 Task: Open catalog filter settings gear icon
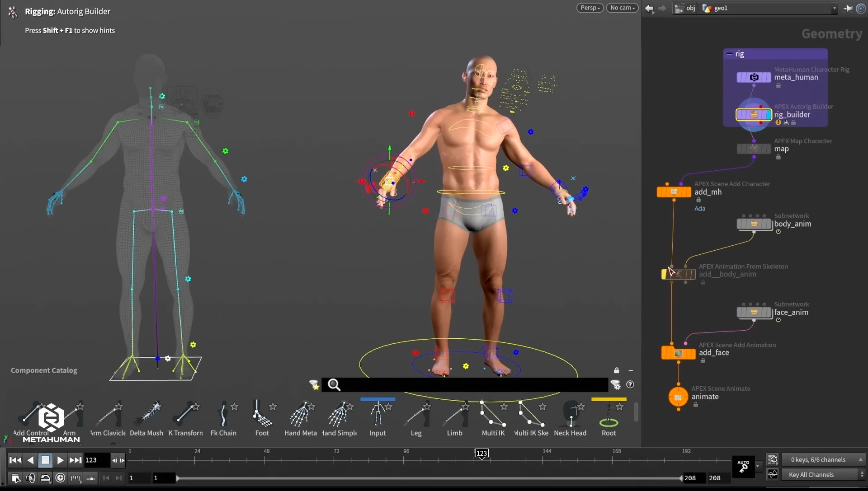(615, 384)
